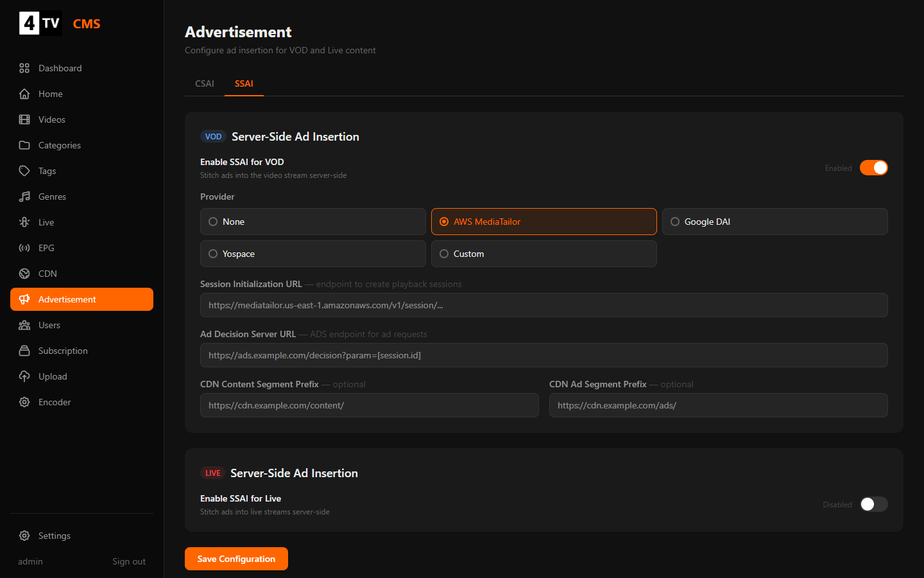Focus CDN Ad Segment Prefix field
This screenshot has width=924, height=578.
tap(719, 405)
